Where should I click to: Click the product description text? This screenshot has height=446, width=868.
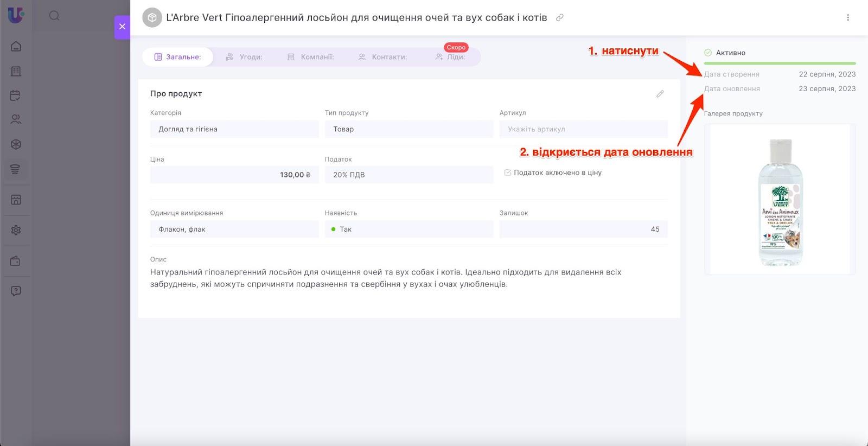[386, 278]
